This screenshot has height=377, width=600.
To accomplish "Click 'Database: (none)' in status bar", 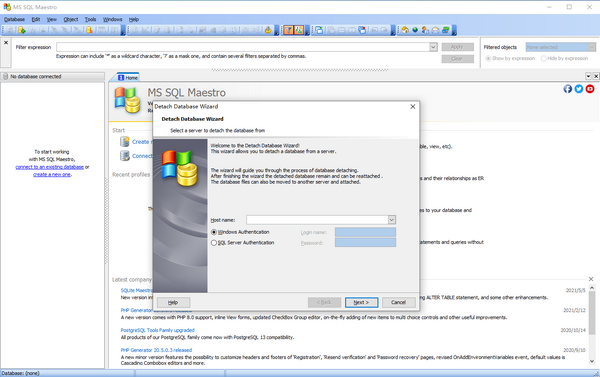I will pos(20,373).
